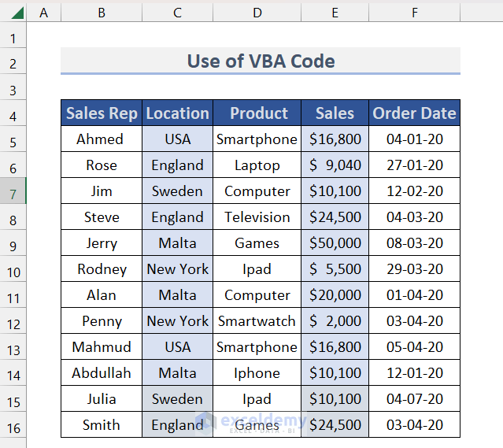Select column F header
The image size is (503, 448).
414,13
